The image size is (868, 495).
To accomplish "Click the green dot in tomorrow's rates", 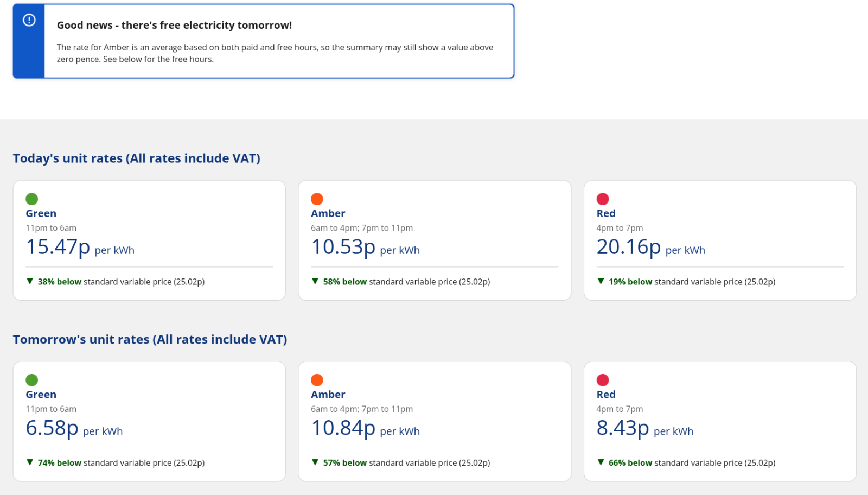I will [x=32, y=380].
